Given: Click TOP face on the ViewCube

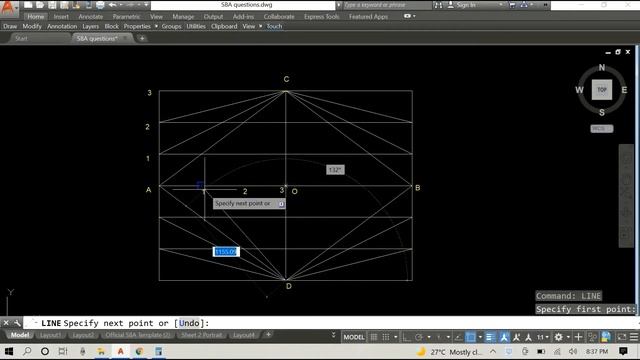Looking at the screenshot, I should click(x=602, y=90).
